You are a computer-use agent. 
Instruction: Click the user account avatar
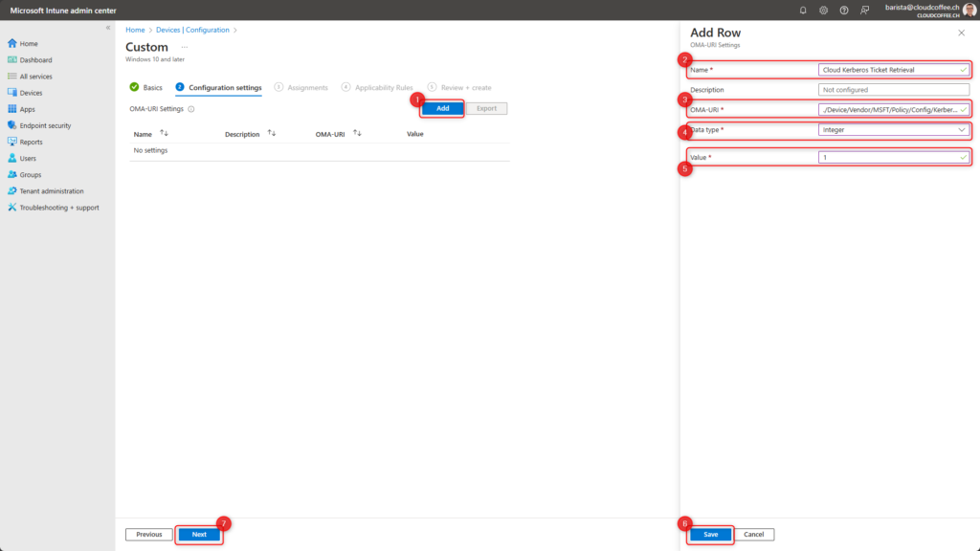pos(969,10)
